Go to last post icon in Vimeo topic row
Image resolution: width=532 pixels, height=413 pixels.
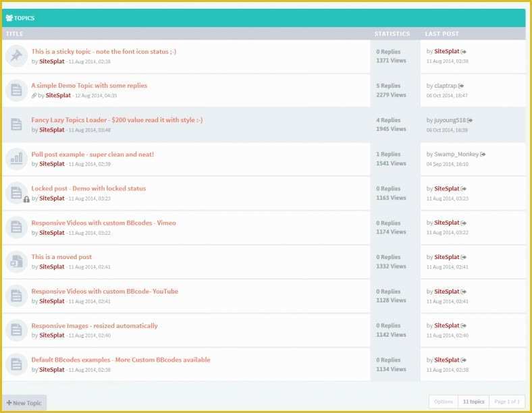coord(463,223)
